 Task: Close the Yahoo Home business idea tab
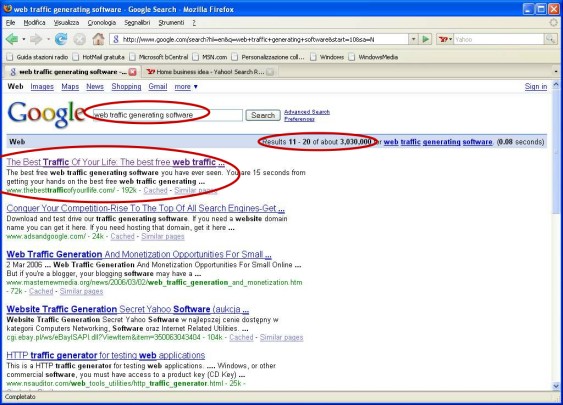[x=270, y=72]
